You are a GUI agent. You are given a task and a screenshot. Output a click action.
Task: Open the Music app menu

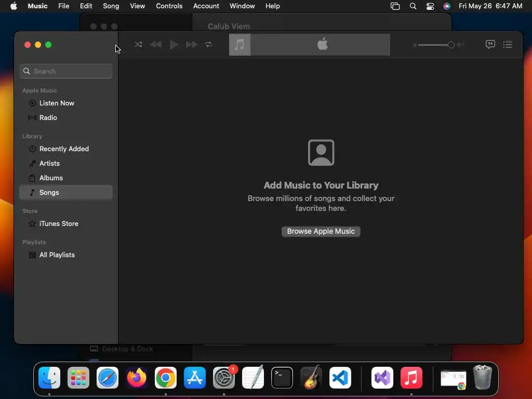(x=37, y=6)
